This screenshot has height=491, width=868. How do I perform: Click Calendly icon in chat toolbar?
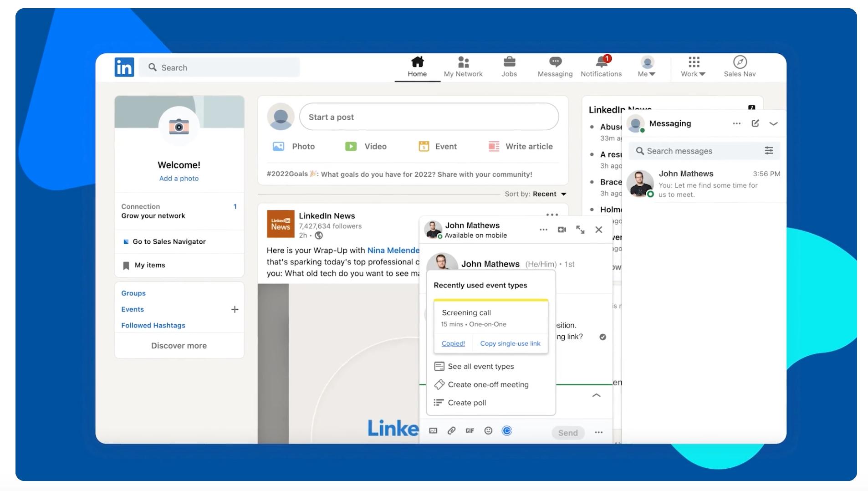click(x=507, y=431)
